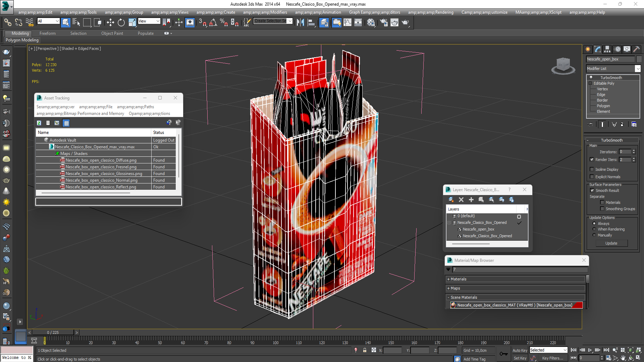The width and height of the screenshot is (644, 362).
Task: Toggle TurboSmooth modifier lightbulb visibility
Action: pos(591,77)
